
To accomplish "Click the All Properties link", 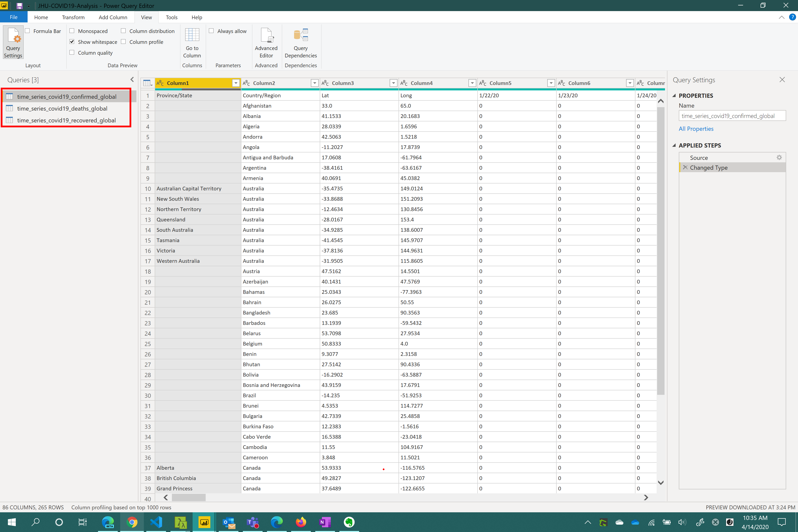I will (x=696, y=129).
